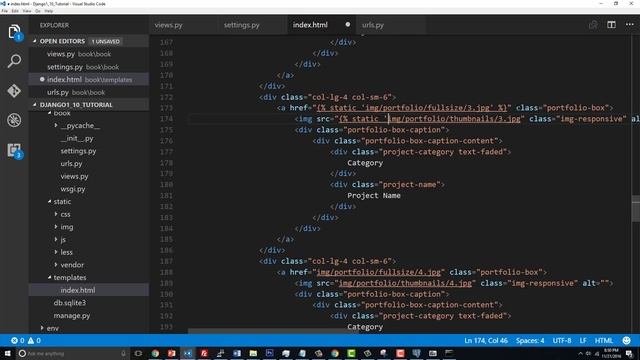Click the show changes icon beside split editor

click(x=593, y=25)
